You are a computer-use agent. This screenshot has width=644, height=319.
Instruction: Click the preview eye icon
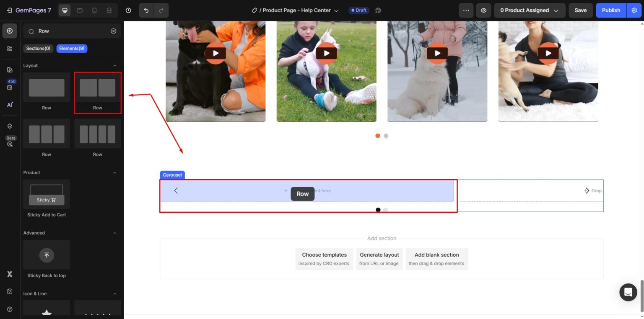point(483,10)
